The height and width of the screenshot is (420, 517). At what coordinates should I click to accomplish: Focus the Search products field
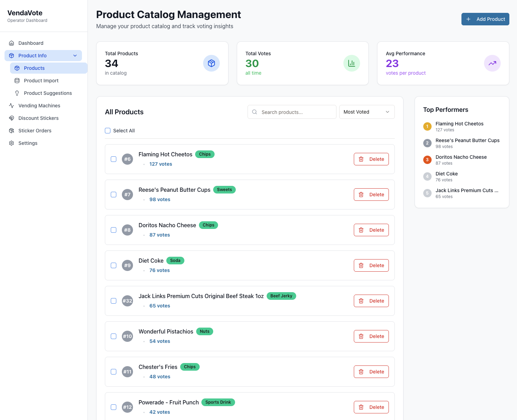click(x=292, y=112)
